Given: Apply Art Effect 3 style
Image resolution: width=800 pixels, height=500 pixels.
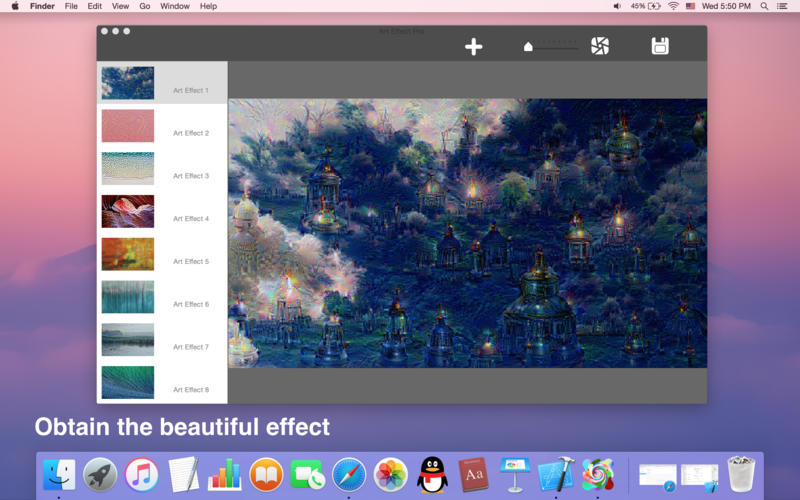Looking at the screenshot, I should [128, 169].
